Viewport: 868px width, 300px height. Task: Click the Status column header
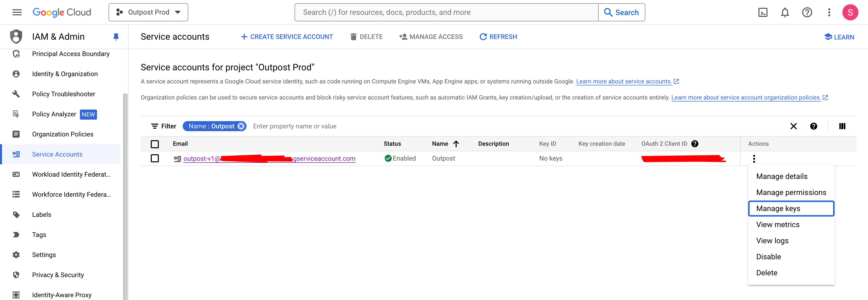click(x=392, y=144)
